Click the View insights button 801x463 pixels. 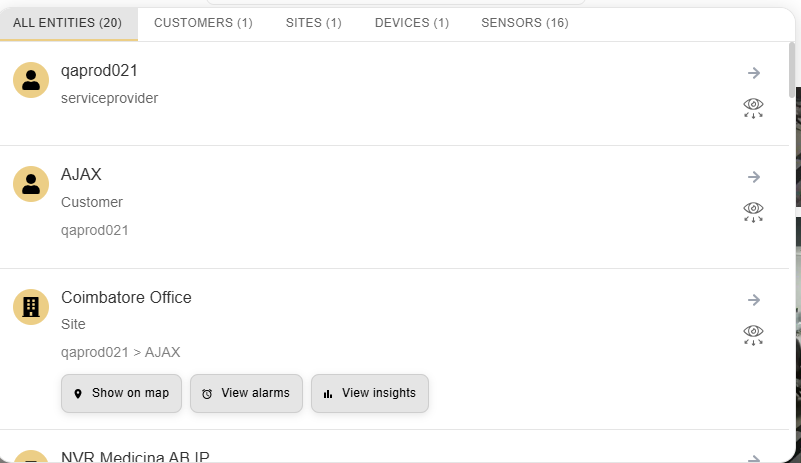(370, 393)
